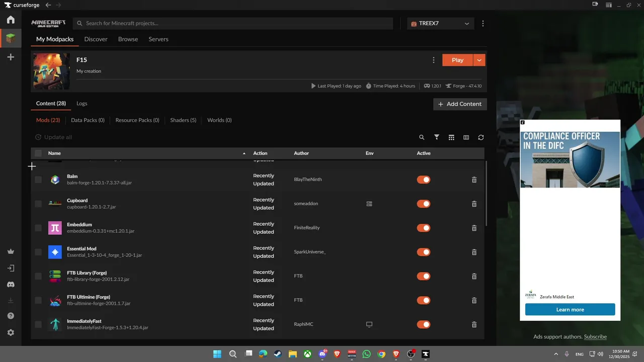This screenshot has width=644, height=362.
Task: Click Learn more in the ad
Action: 570,310
